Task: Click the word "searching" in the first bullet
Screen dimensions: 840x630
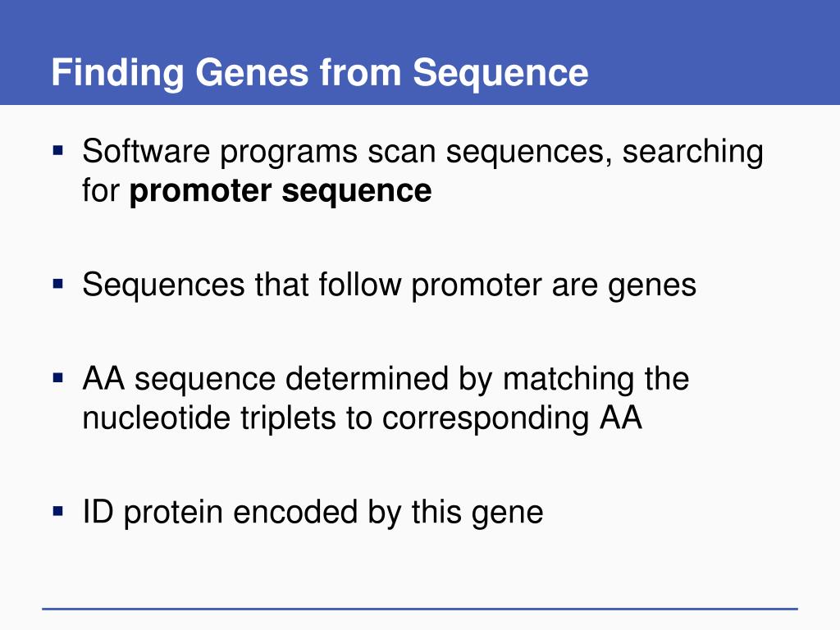Action: [692, 153]
